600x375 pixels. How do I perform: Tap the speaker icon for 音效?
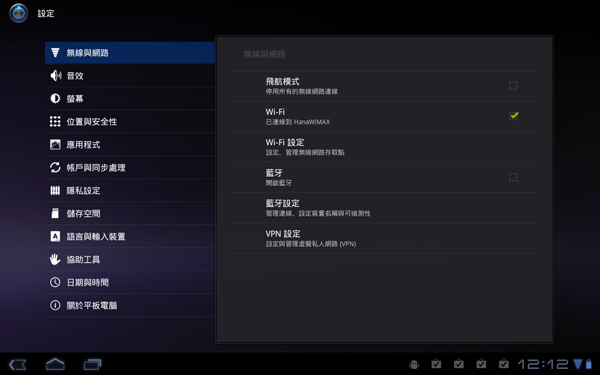tap(55, 76)
